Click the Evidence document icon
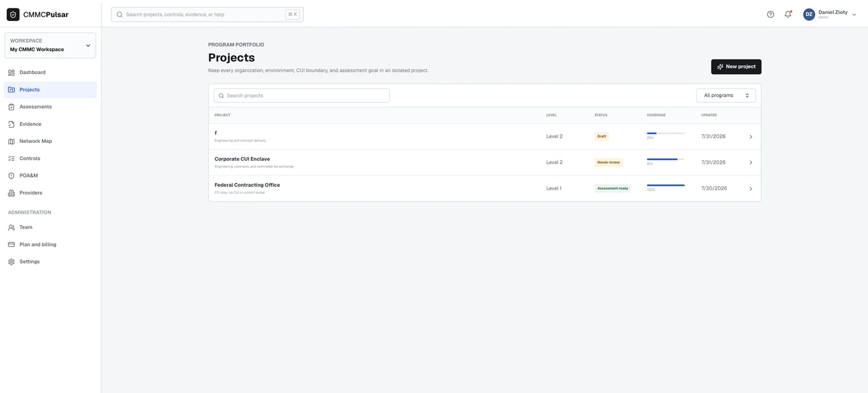The width and height of the screenshot is (868, 393). tap(11, 124)
